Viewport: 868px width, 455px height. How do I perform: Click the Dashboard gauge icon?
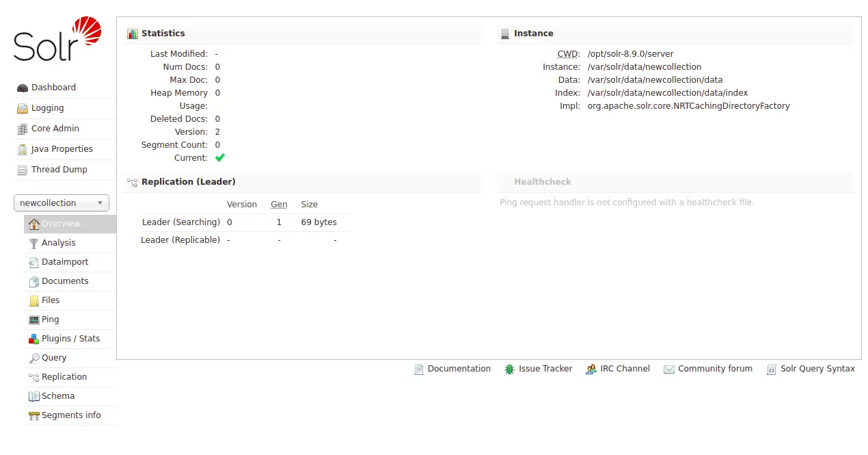[x=23, y=88]
